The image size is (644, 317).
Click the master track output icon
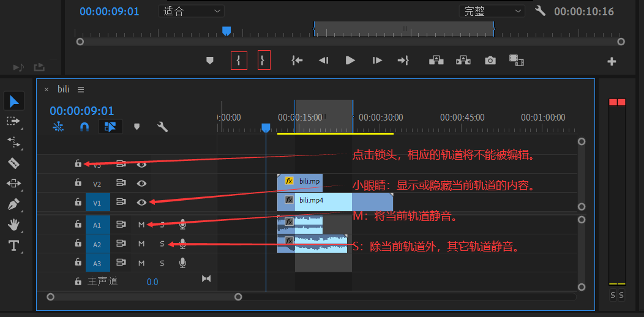[206, 279]
